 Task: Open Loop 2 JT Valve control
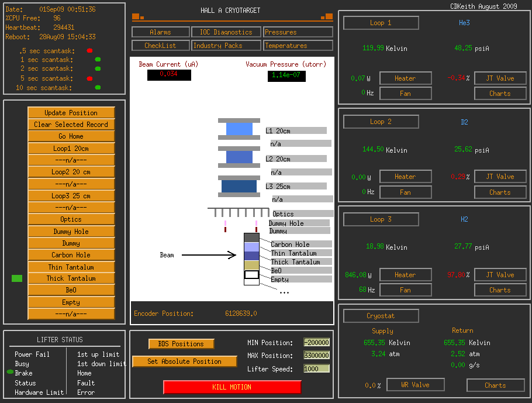click(500, 177)
